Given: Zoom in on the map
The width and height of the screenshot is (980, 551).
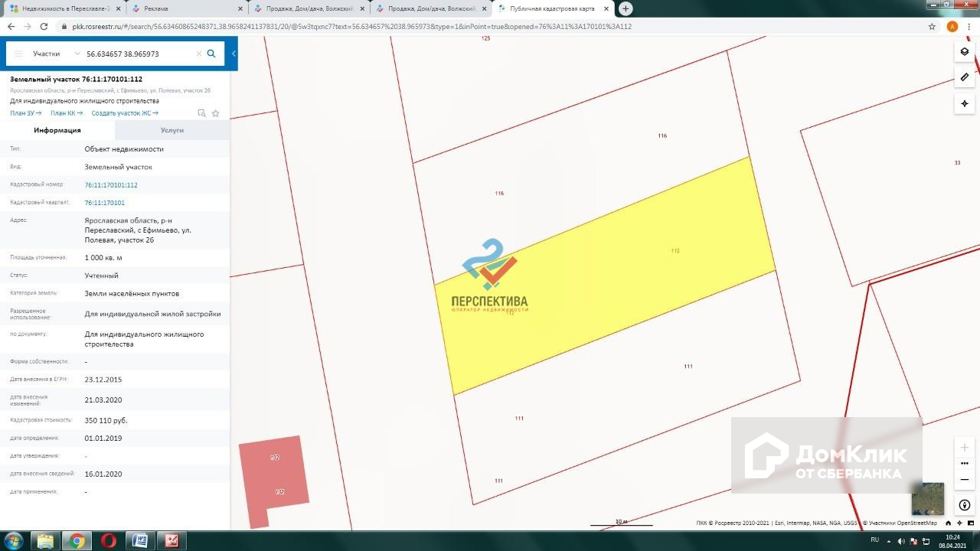Looking at the screenshot, I should click(965, 447).
